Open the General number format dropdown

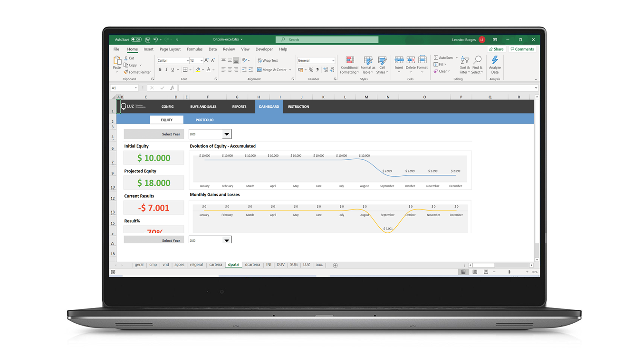[x=333, y=61]
